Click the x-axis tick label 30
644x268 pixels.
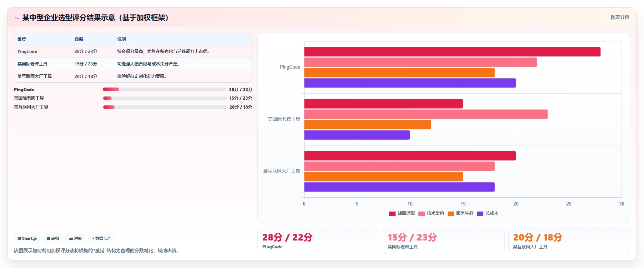click(622, 204)
